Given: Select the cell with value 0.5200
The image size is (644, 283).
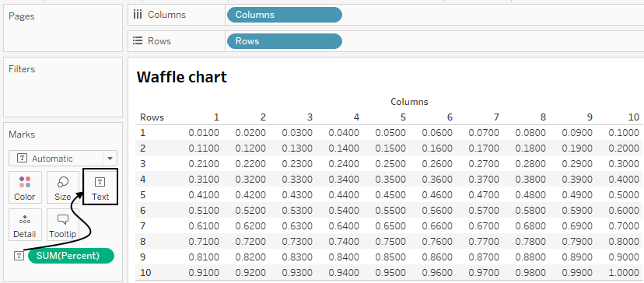Looking at the screenshot, I should 251,210.
